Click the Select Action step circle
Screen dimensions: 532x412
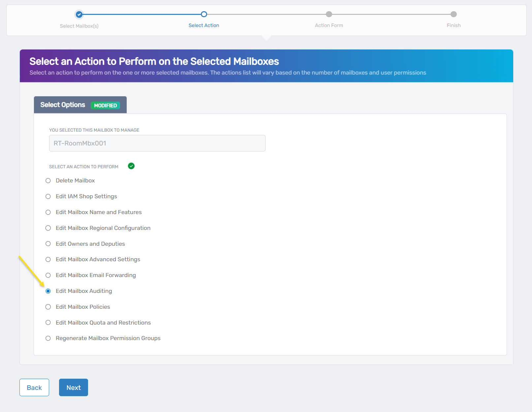coord(203,15)
